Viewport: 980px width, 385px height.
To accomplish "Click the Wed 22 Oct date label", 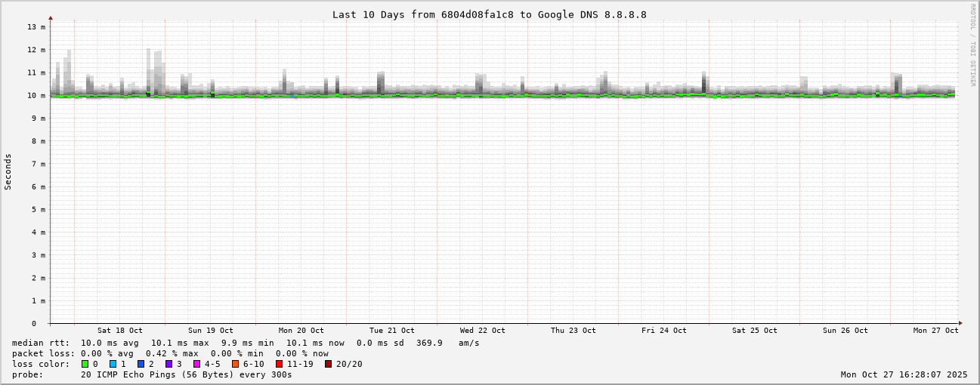I will (482, 330).
